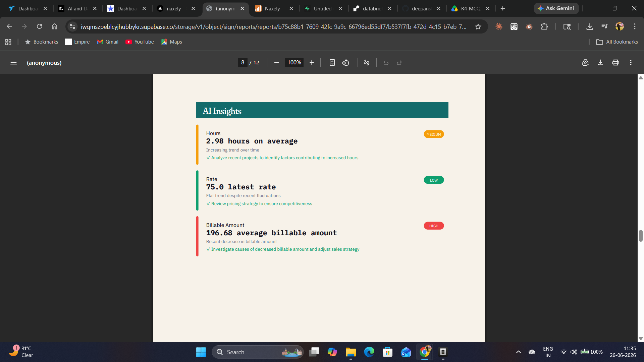
Task: View site information icon
Action: [x=72, y=26]
